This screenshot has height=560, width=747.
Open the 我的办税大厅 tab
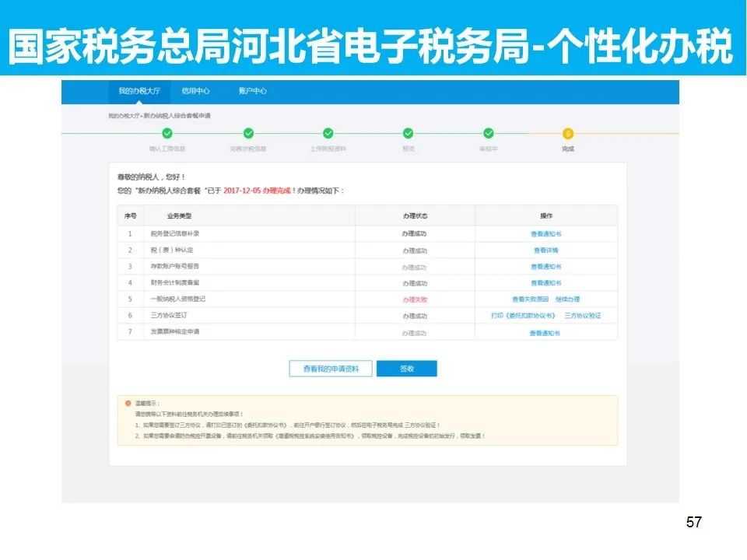point(139,91)
